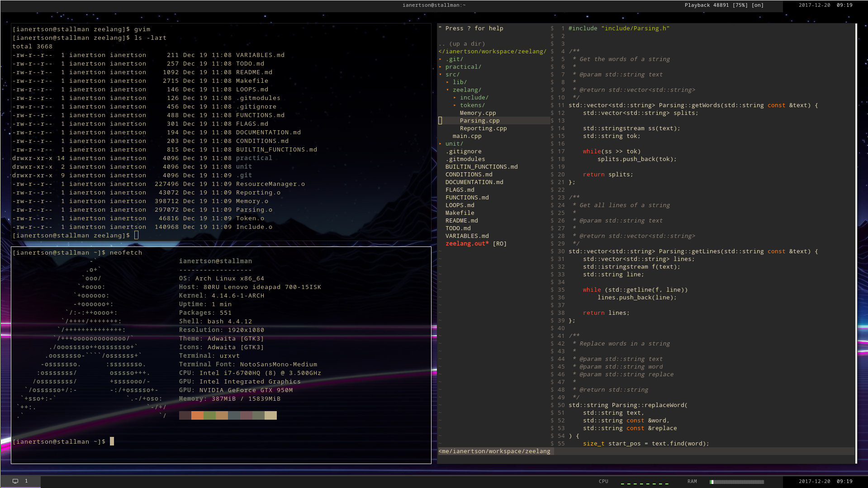
Task: Click the bottom bar clock 09:19
Action: 844,482
